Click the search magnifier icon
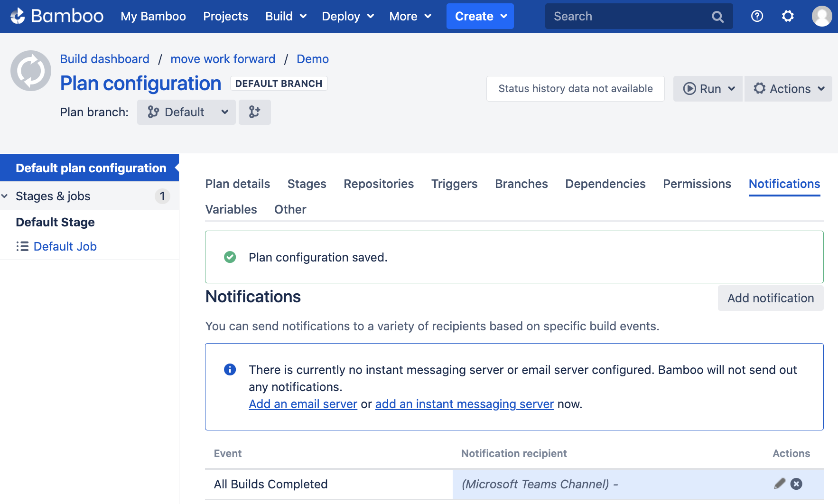Viewport: 838px width, 504px height. (x=717, y=17)
